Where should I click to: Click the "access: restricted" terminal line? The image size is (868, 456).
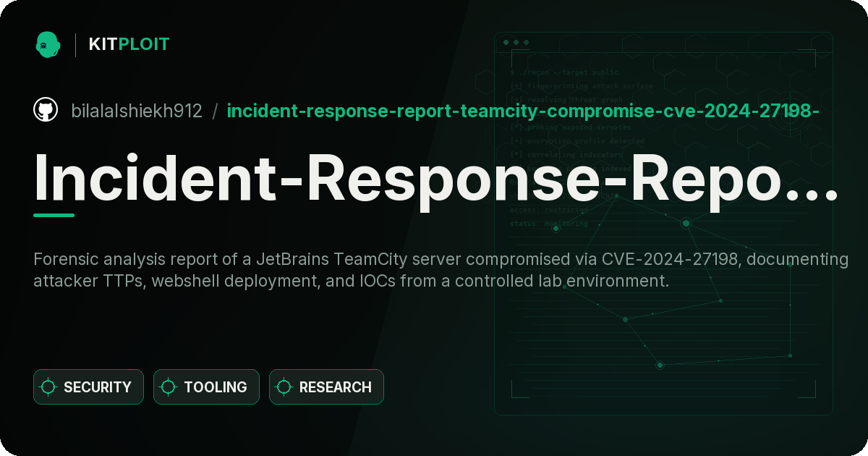pyautogui.click(x=549, y=210)
